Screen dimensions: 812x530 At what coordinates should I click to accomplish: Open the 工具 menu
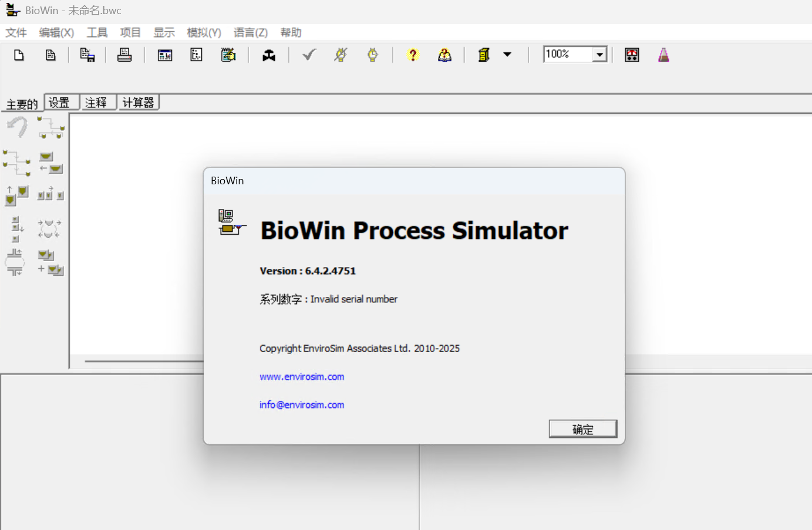click(x=97, y=32)
